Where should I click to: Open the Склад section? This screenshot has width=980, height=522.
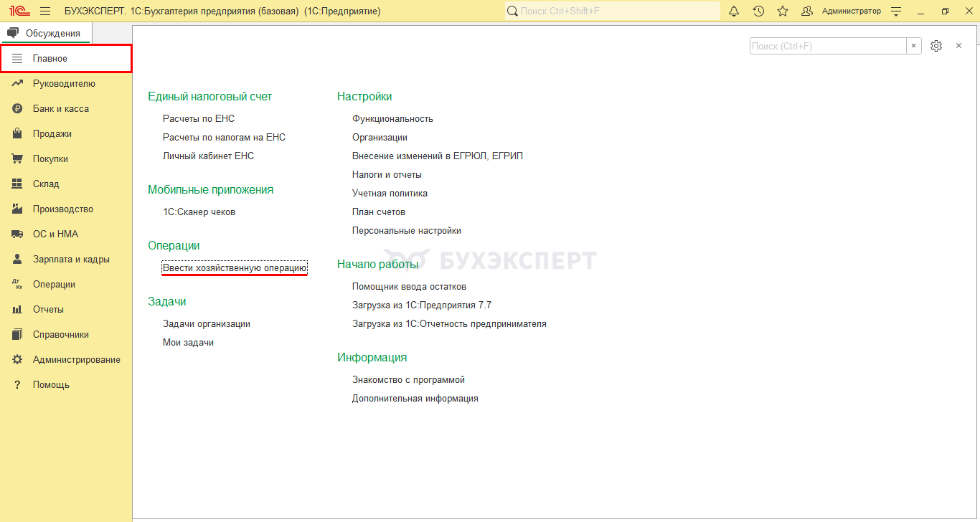[x=66, y=184]
